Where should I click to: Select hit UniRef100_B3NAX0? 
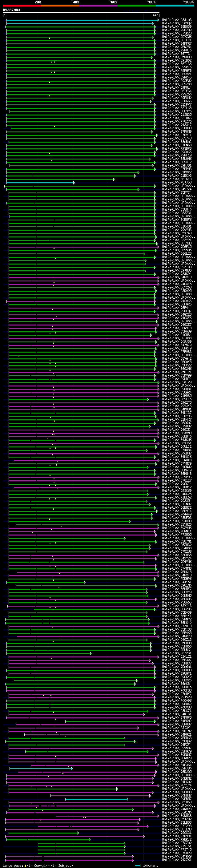pos(177,460)
